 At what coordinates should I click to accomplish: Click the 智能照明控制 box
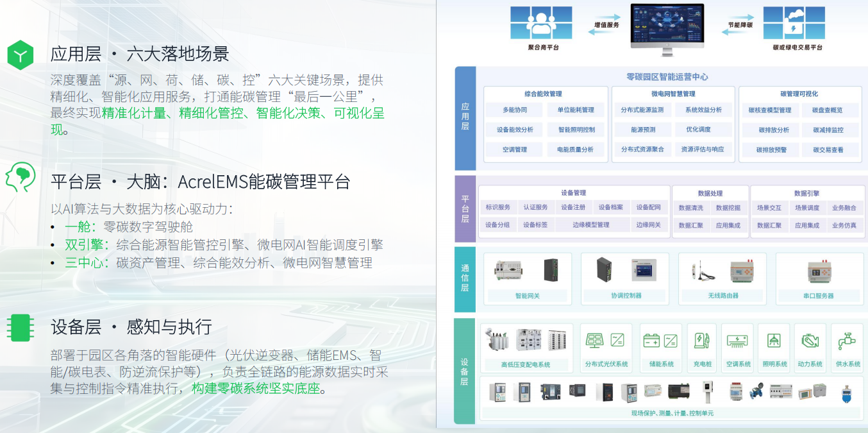coord(576,130)
